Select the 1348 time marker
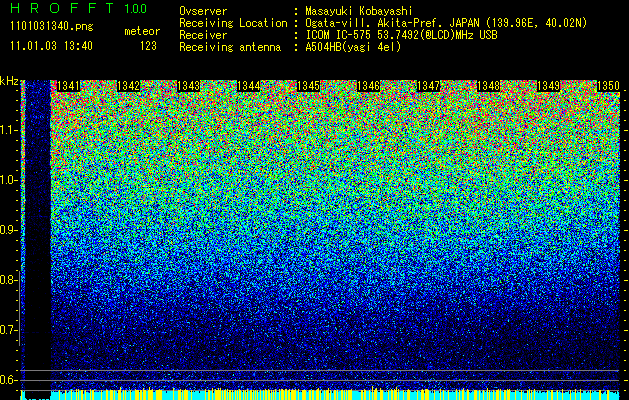Screen dimensions: 629x400 point(489,86)
